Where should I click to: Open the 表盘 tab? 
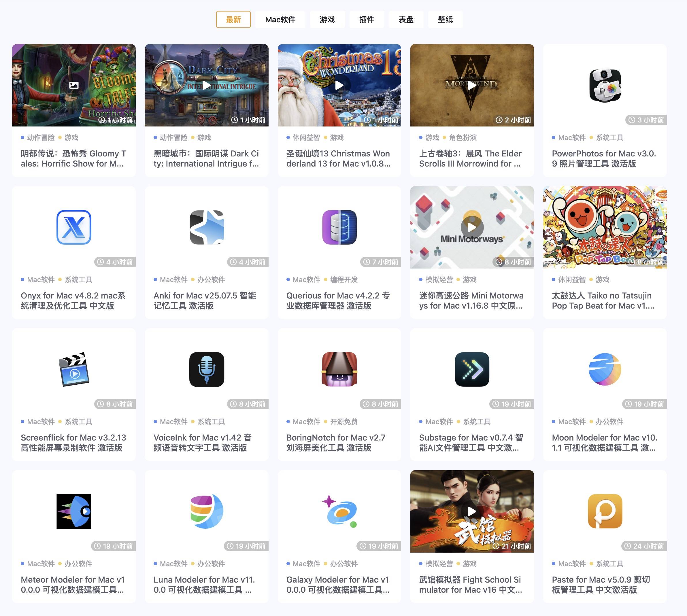(406, 19)
